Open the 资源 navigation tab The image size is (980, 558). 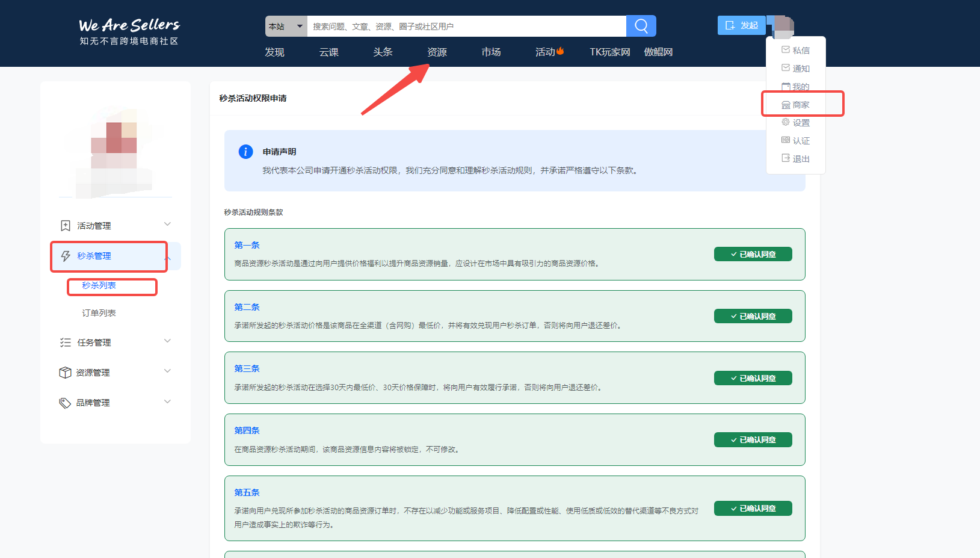pyautogui.click(x=437, y=52)
